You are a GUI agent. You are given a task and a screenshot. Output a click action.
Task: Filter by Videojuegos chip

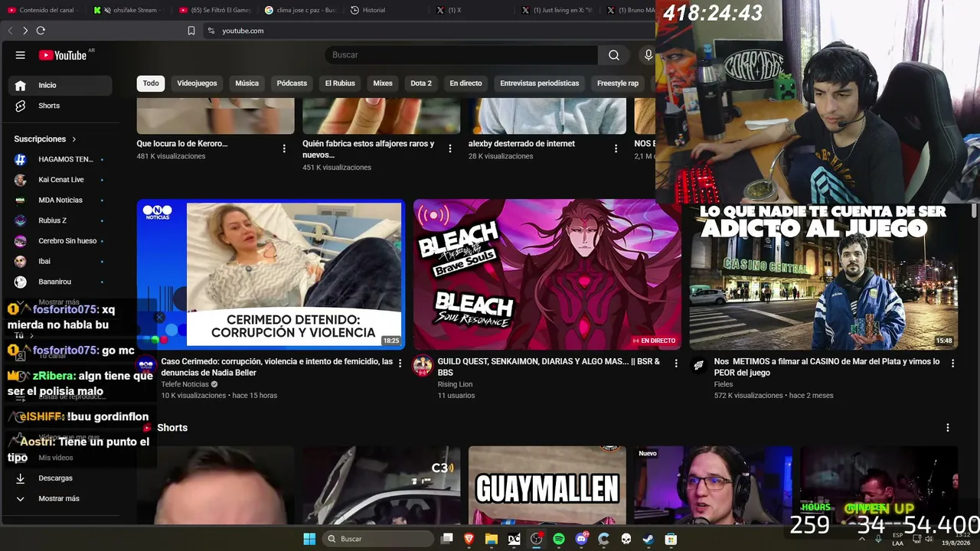pos(197,83)
